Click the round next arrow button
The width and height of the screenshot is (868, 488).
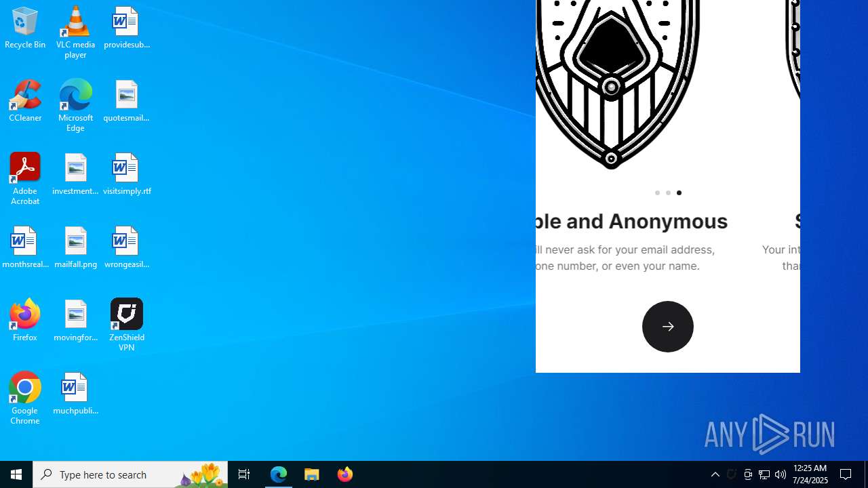pos(668,327)
